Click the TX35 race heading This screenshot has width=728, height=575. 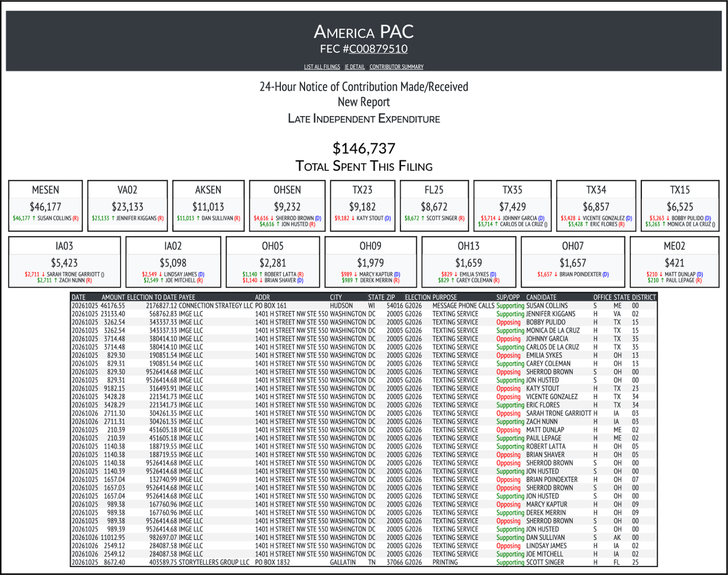512,189
